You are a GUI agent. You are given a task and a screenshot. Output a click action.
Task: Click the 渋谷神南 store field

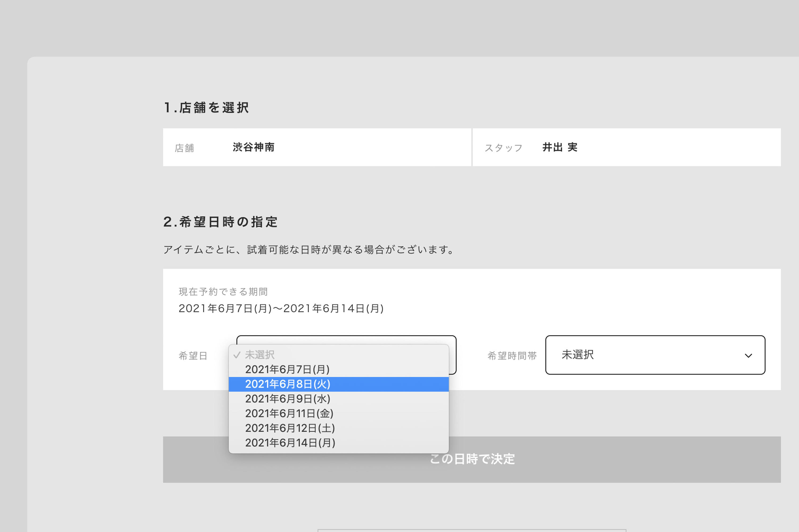[x=317, y=147]
